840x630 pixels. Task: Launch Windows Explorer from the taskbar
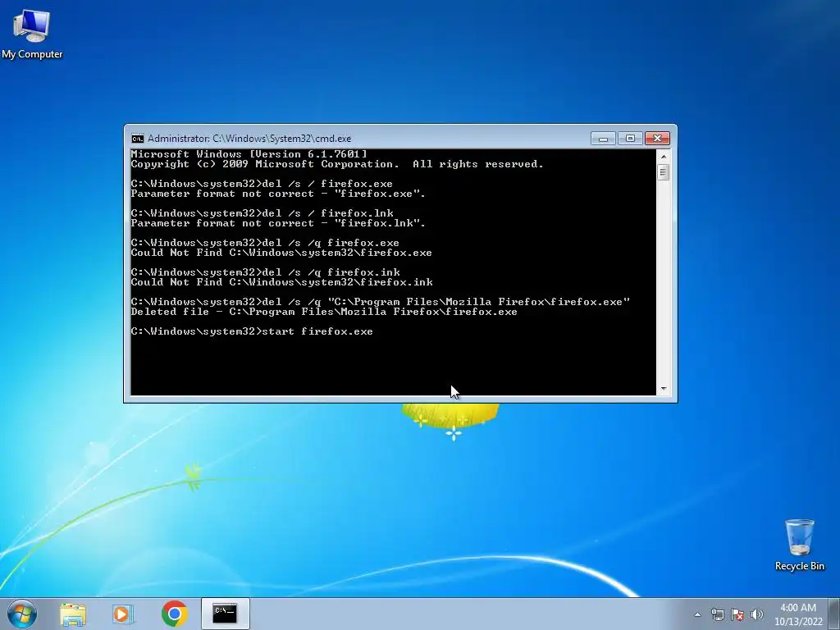(73, 614)
